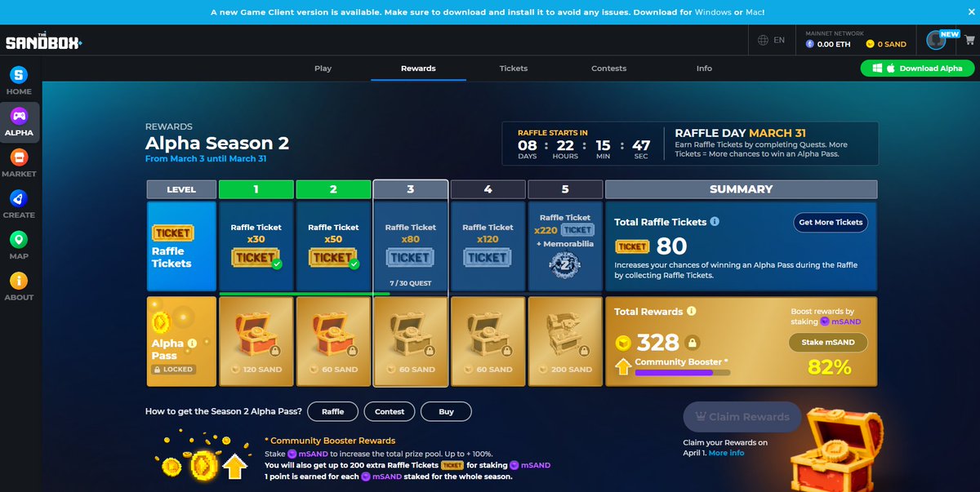This screenshot has height=492, width=980.
Task: Click the Mac download link in banner
Action: tap(754, 12)
